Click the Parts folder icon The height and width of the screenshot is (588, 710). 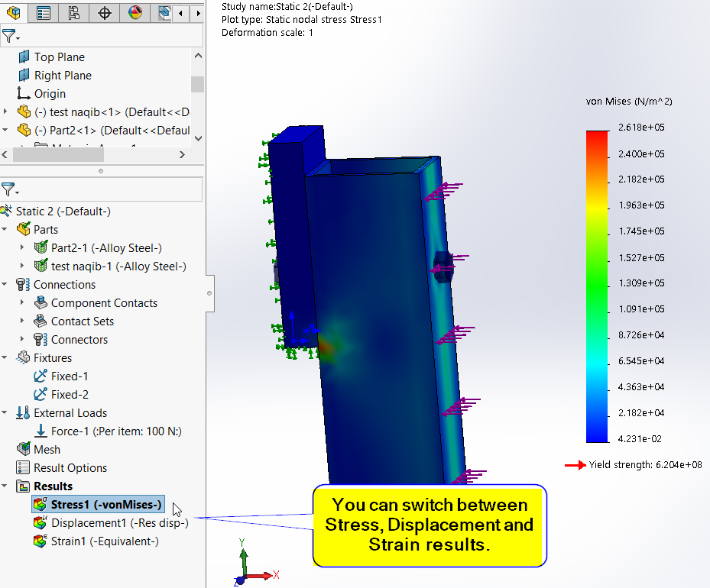23,229
